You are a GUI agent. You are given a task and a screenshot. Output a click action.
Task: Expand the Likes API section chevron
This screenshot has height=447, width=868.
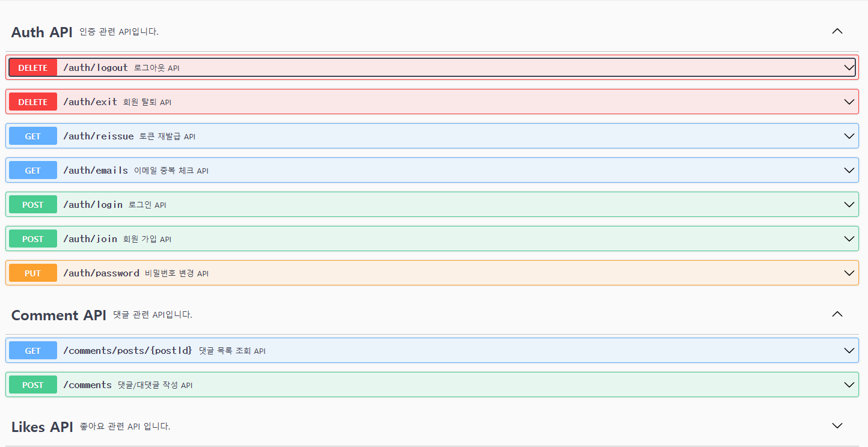coord(837,426)
